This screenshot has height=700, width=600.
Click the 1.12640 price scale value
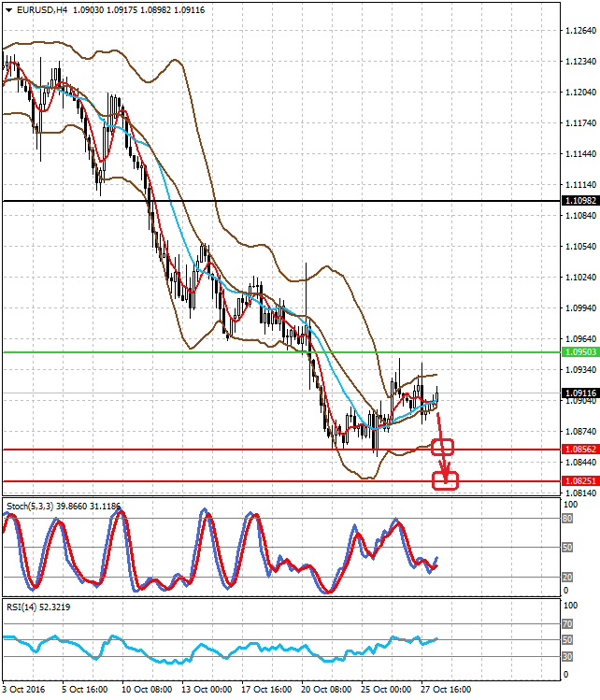(580, 30)
